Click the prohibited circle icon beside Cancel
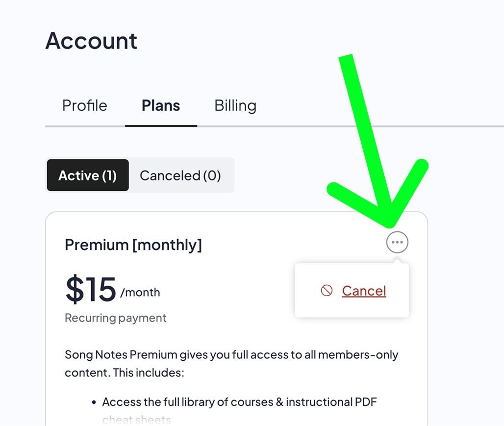The width and height of the screenshot is (504, 426). coord(327,291)
